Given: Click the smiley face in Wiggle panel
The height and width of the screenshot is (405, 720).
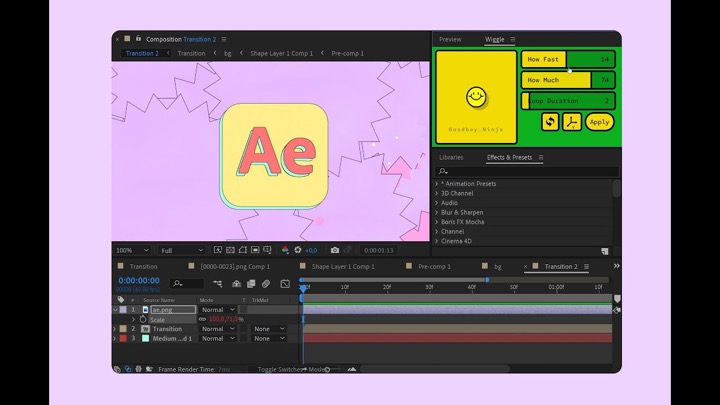Looking at the screenshot, I should click(x=476, y=97).
